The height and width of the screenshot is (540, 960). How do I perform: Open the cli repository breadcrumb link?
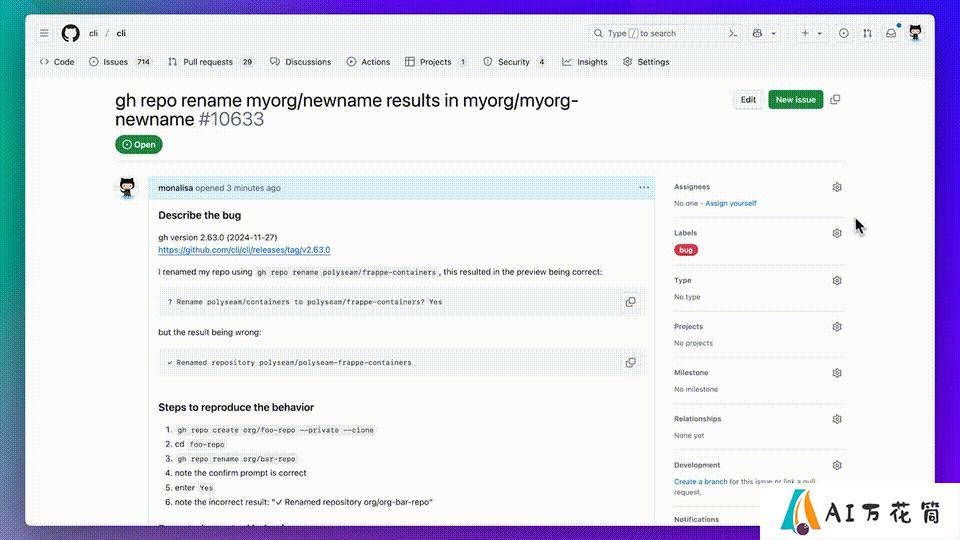click(121, 33)
